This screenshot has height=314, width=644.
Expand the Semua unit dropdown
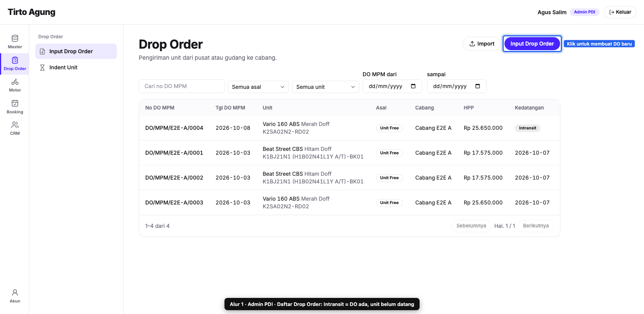click(326, 87)
